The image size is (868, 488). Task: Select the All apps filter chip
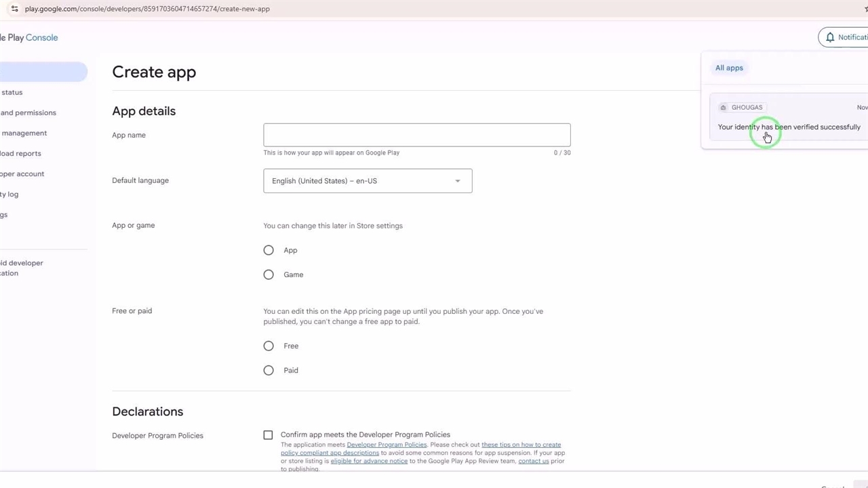point(729,68)
